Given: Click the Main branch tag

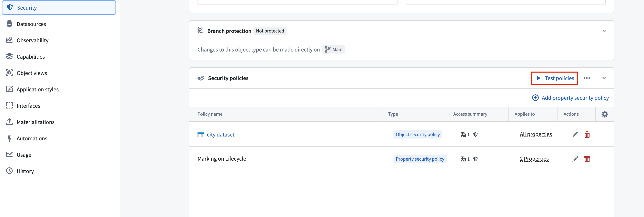Looking at the screenshot, I should (333, 50).
